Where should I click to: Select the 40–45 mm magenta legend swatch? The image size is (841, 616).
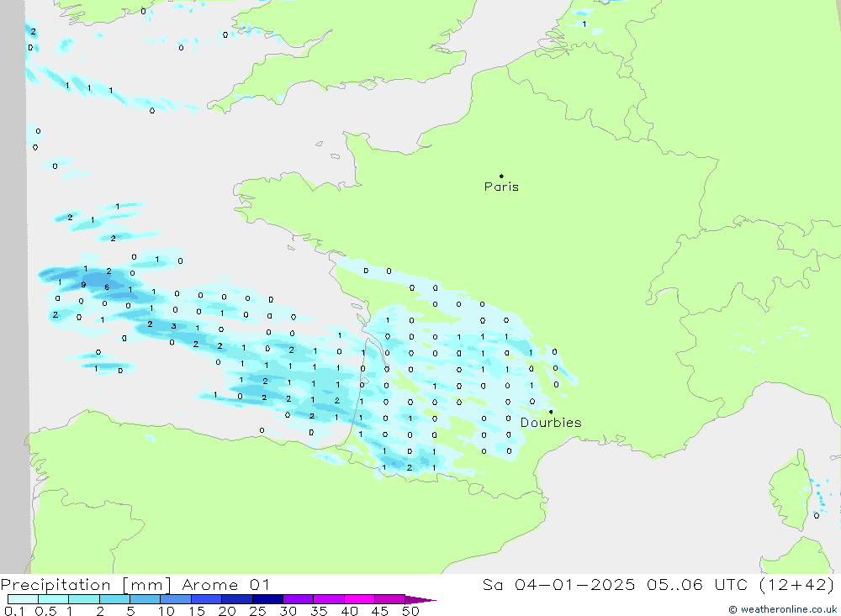coord(359,599)
